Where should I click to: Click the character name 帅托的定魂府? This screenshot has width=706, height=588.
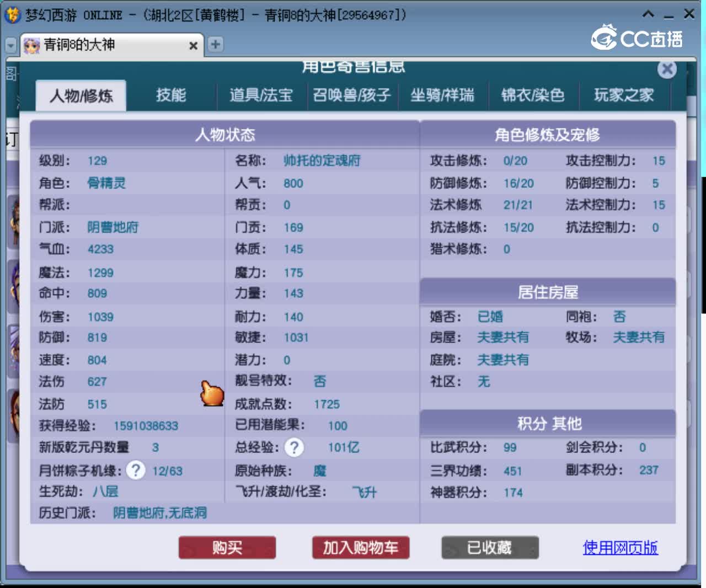point(322,161)
